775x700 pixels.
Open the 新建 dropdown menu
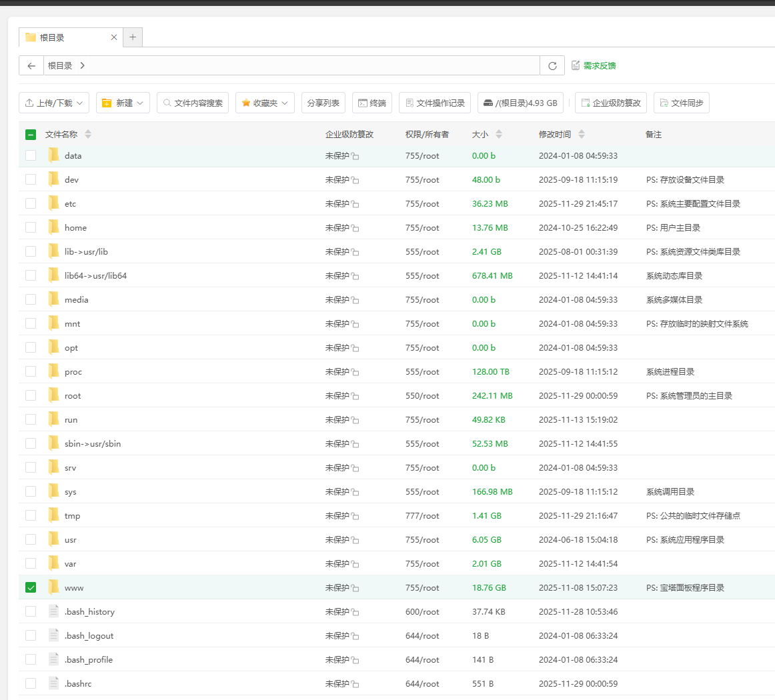pos(123,103)
